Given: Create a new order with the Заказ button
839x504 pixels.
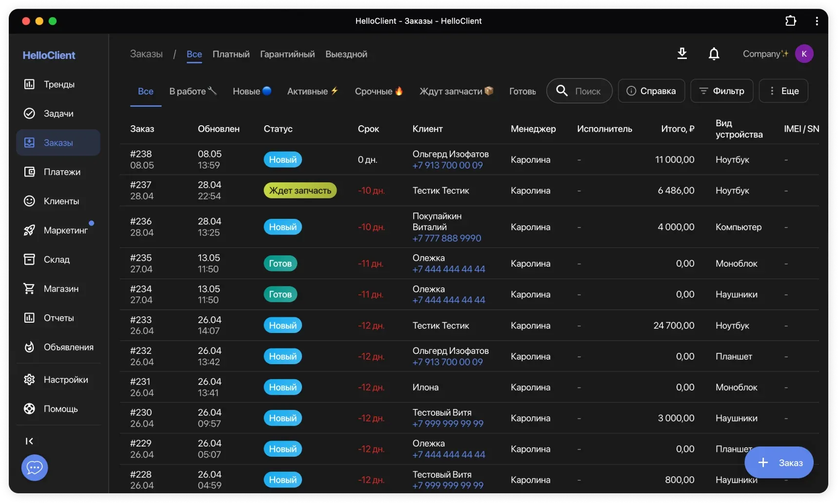Looking at the screenshot, I should tap(779, 463).
